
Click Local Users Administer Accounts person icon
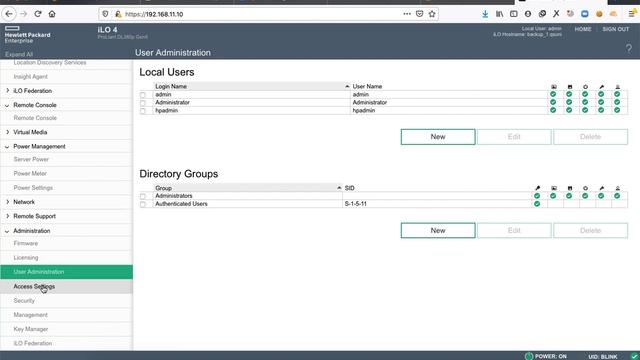[x=617, y=87]
